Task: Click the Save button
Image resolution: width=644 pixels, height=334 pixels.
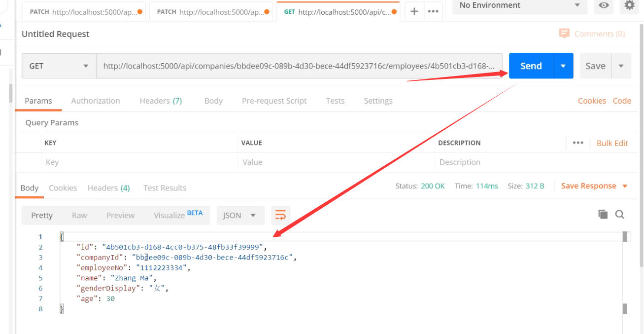Action: coord(595,66)
